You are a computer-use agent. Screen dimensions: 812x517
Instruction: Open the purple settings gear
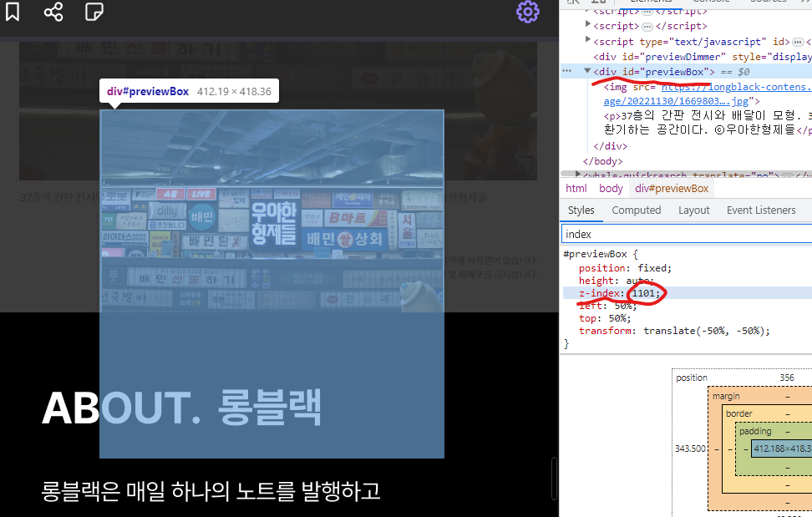coord(528,12)
